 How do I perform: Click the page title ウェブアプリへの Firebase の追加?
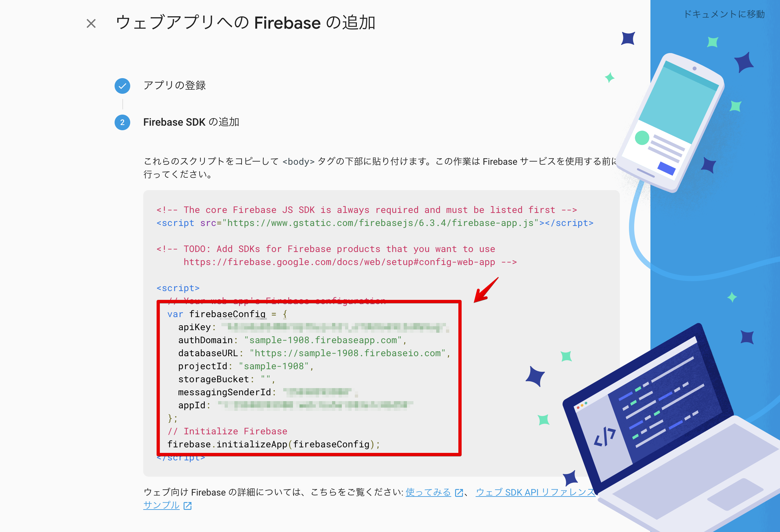tap(245, 23)
